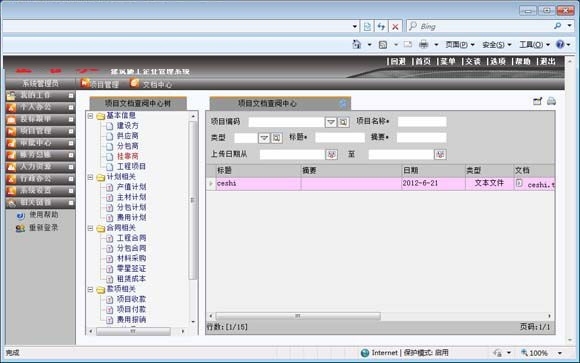The image size is (580, 363).
Task: Toggle expand box on 系统设置 sidebar row
Action: pos(71,191)
